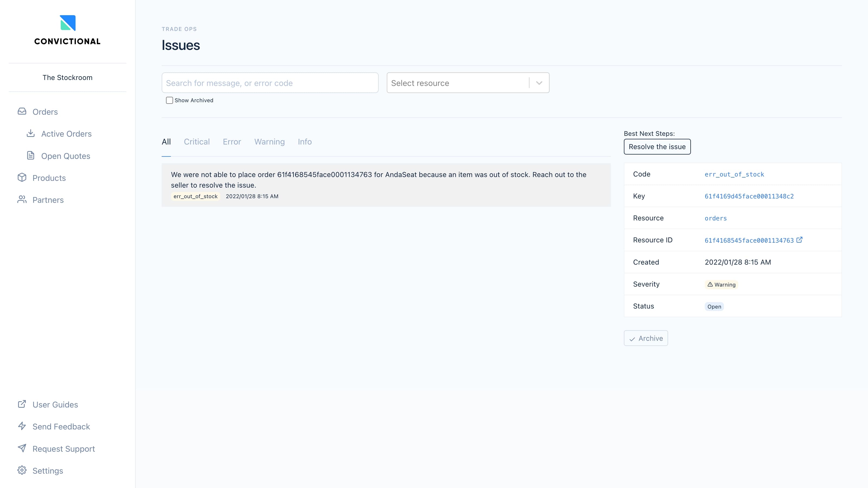This screenshot has width=868, height=488.
Task: Click the Orders inbox icon
Action: (x=22, y=111)
